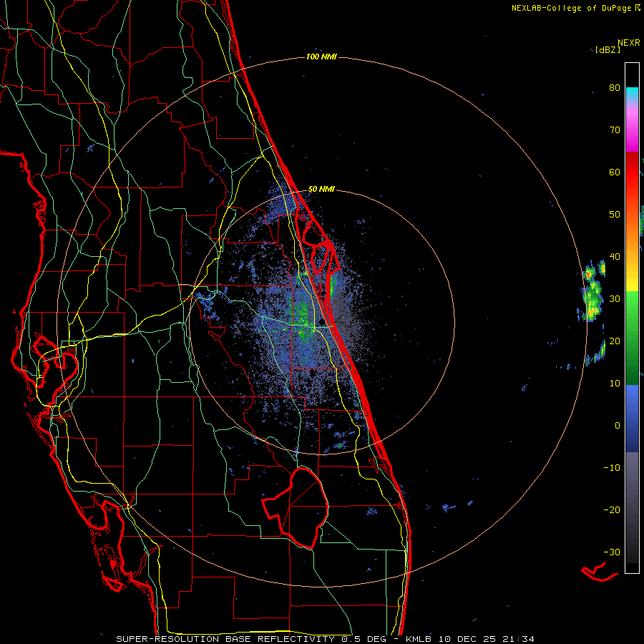Click the -20 value on the dBZ scale

[x=612, y=509]
